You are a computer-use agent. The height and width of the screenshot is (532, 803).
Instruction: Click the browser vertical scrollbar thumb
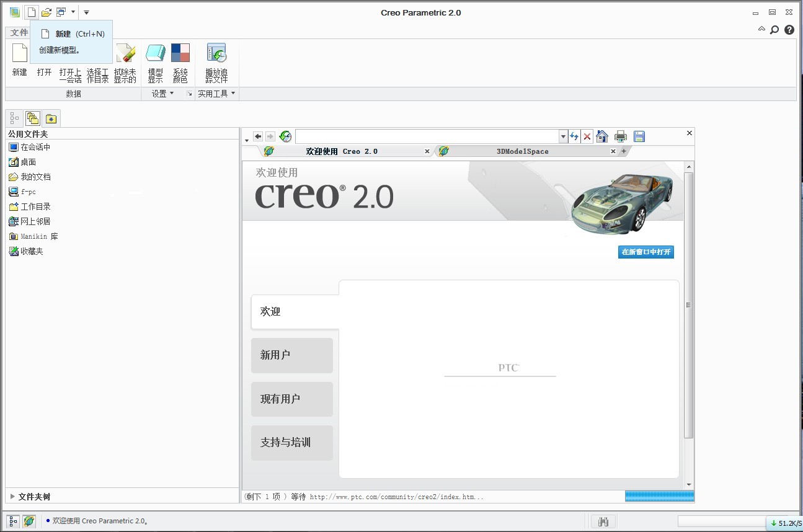689,305
